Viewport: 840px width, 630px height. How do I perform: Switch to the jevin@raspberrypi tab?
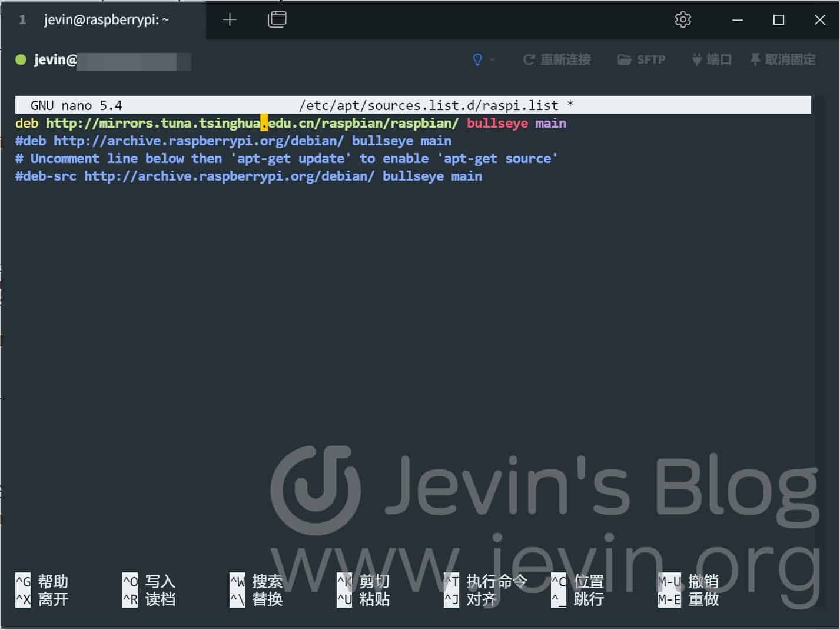tap(103, 20)
